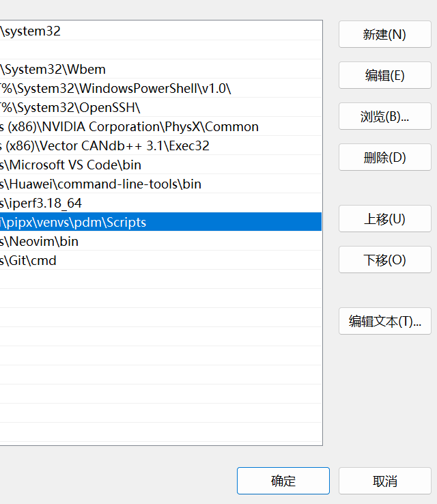437x504 pixels.
Task: Confirm changes with 确定
Action: click(283, 481)
